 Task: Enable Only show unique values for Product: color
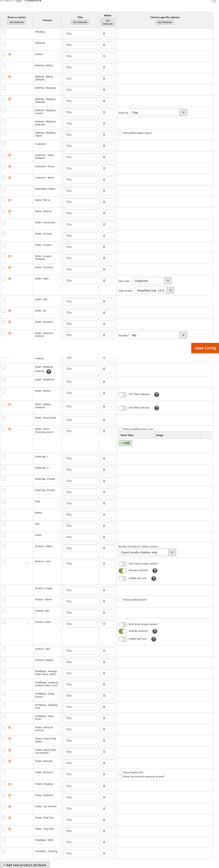pyautogui.click(x=123, y=564)
